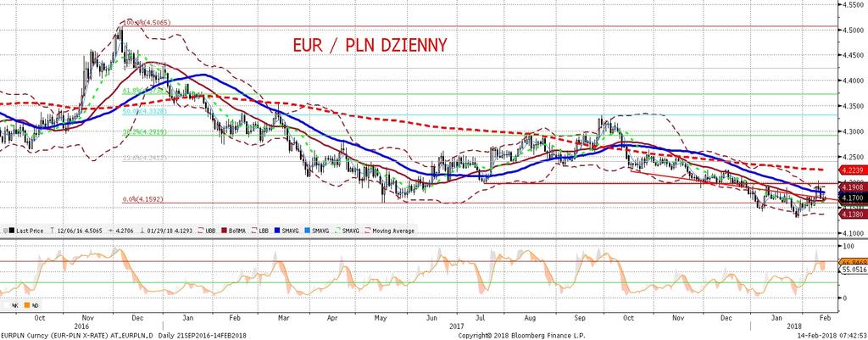Screen dimensions: 868x340
Task: Click the dark red BollMA legend swatch
Action: (x=224, y=231)
